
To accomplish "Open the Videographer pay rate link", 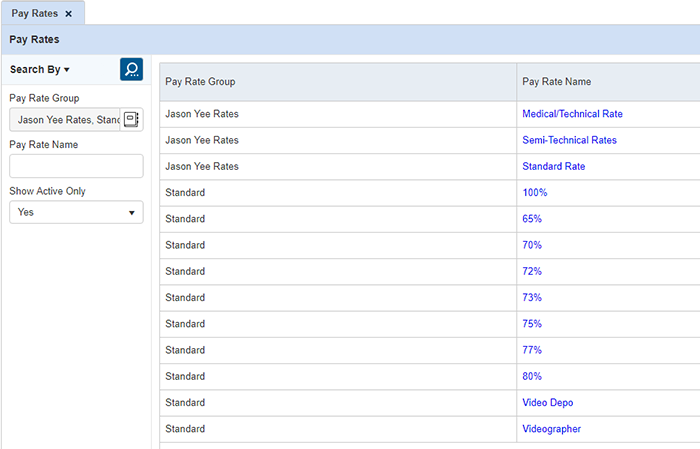I will [551, 429].
